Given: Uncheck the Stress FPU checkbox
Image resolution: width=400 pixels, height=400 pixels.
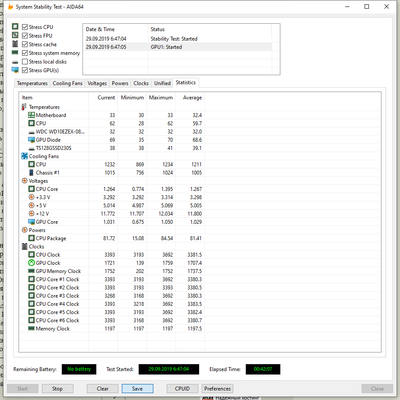Looking at the screenshot, I should click(x=25, y=35).
